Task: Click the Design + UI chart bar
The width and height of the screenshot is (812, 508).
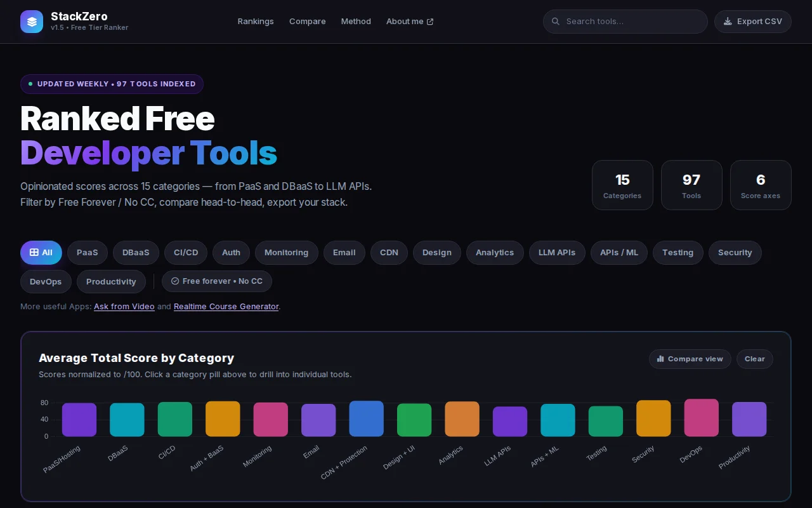Action: [414, 420]
